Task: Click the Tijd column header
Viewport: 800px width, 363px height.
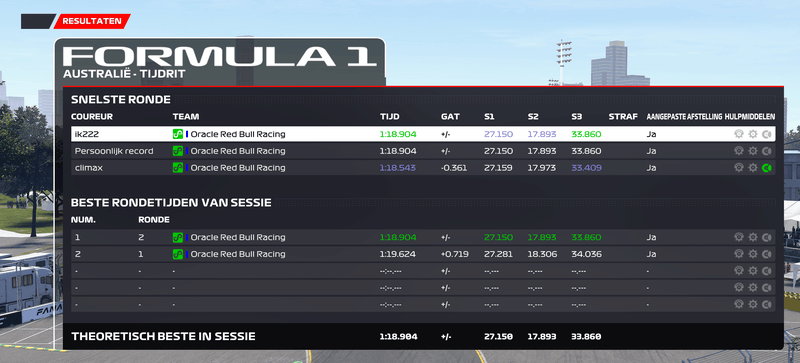Action: coord(389,117)
